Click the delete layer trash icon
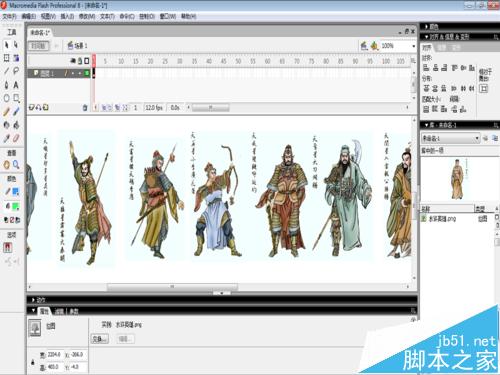500x375 pixels. pos(85,108)
